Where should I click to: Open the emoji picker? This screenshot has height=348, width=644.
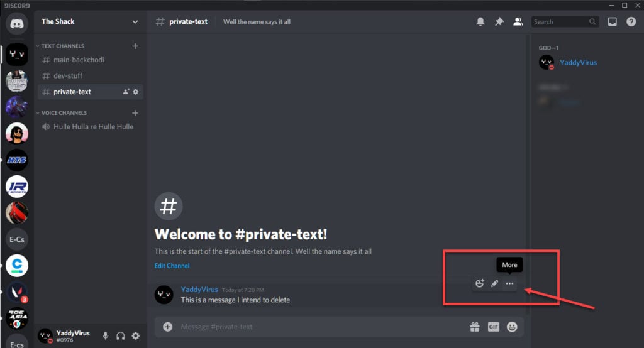point(512,327)
